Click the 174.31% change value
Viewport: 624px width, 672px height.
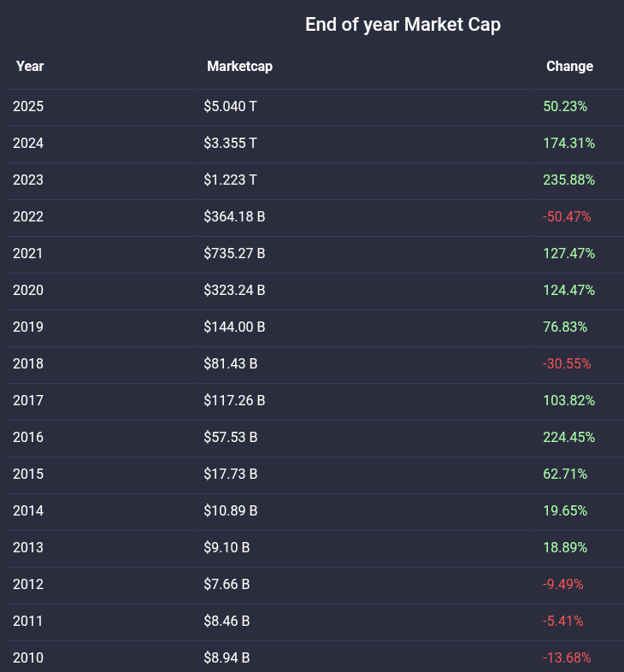point(568,144)
